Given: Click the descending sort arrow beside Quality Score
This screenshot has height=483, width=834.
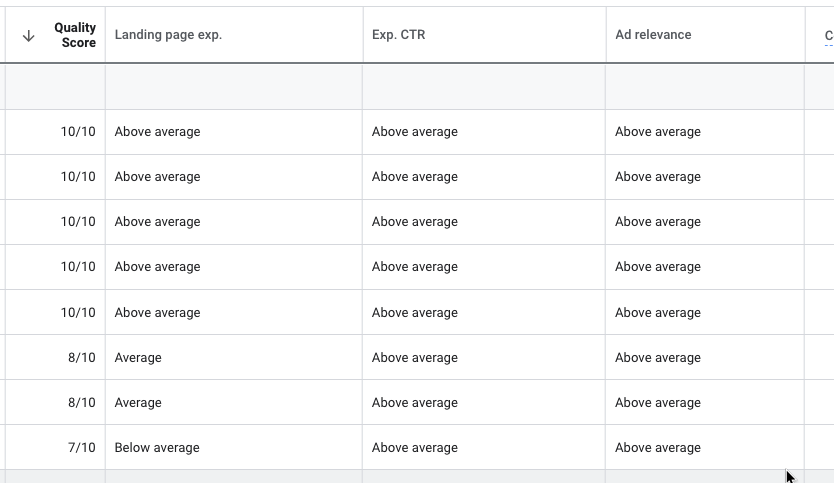Looking at the screenshot, I should [29, 36].
